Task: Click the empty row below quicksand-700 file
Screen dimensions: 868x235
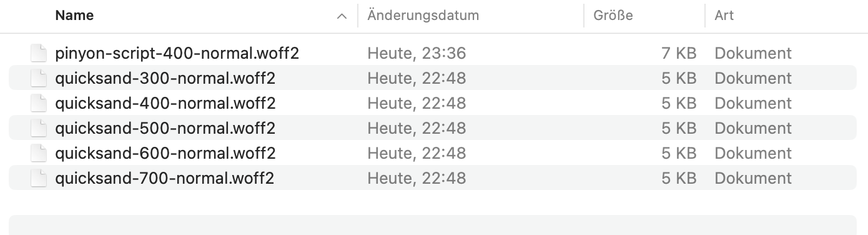Action: (x=433, y=225)
